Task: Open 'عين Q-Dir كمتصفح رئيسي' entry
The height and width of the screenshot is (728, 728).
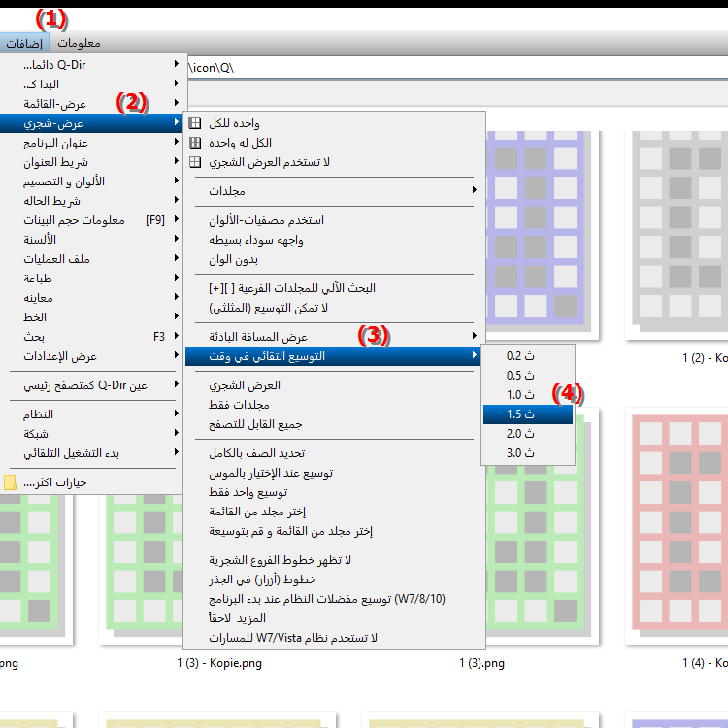Action: 91,385
